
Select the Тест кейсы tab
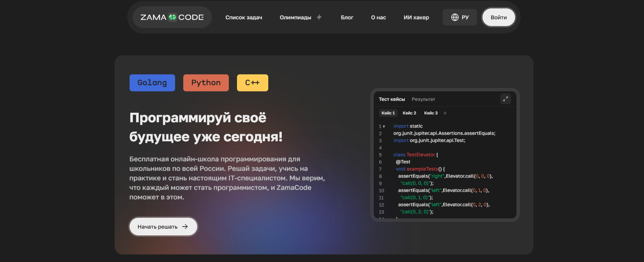point(392,99)
